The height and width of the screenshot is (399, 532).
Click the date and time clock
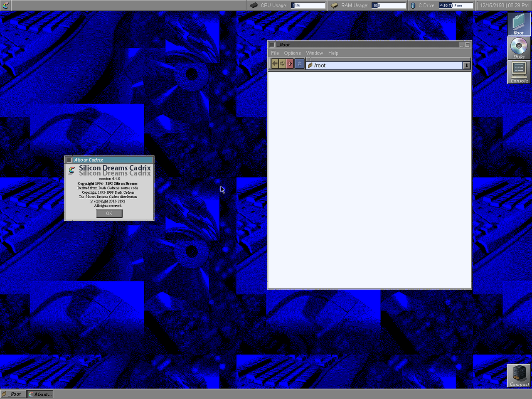coord(504,5)
